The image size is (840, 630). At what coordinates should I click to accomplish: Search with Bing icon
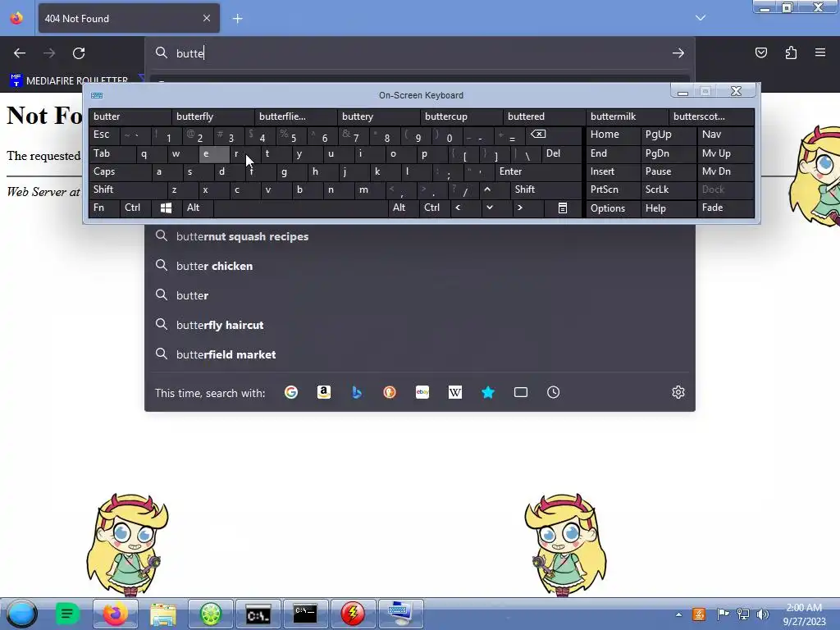coord(357,392)
